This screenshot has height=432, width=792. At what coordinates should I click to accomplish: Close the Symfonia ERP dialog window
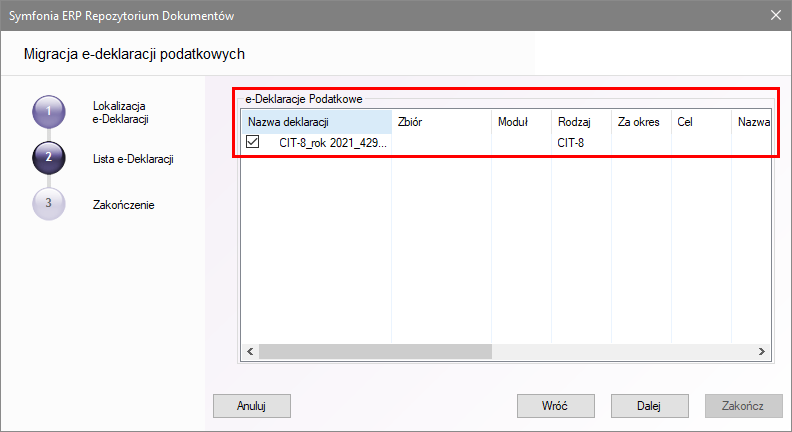point(776,15)
